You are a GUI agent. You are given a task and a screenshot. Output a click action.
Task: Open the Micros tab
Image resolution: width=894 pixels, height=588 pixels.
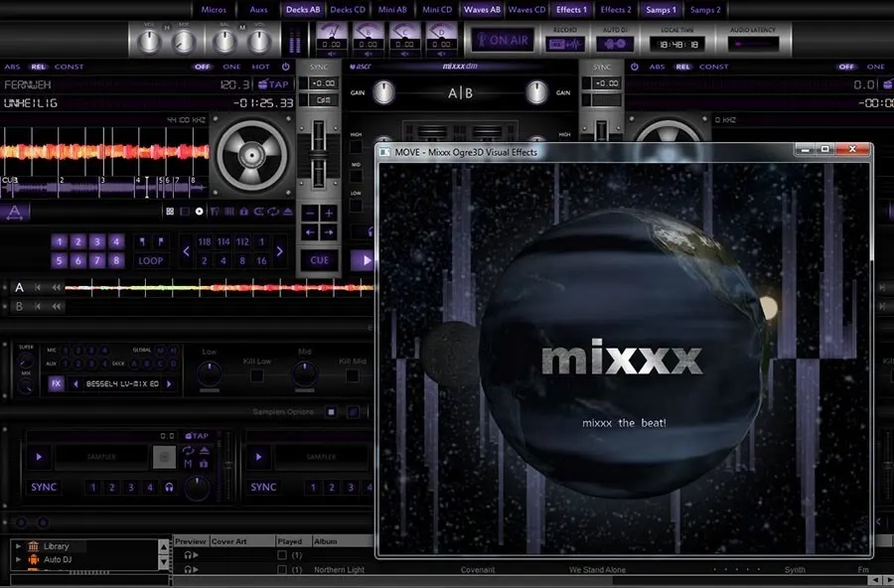pos(214,10)
